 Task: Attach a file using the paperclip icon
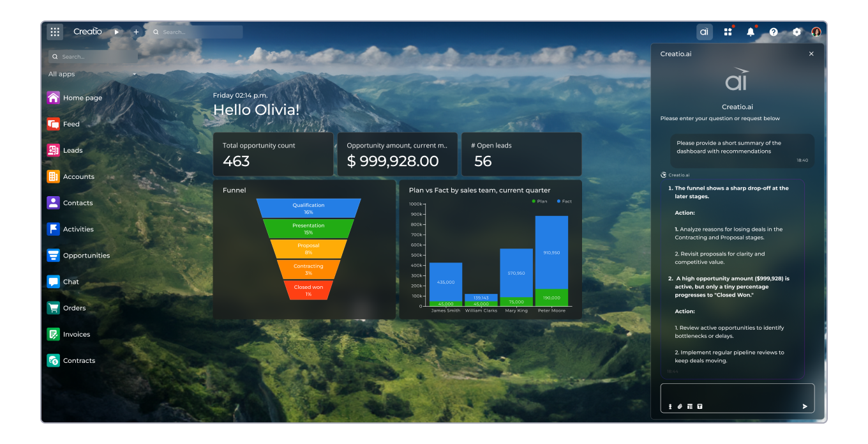[x=680, y=406]
